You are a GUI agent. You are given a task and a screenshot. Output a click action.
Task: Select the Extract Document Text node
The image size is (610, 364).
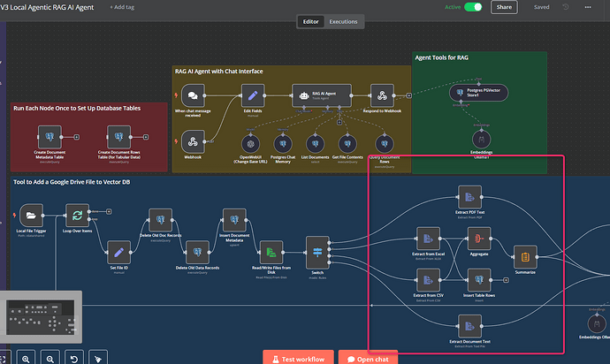(x=469, y=326)
